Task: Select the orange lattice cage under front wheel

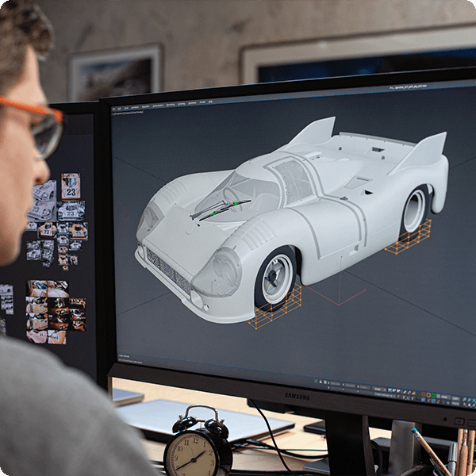Action: click(275, 308)
